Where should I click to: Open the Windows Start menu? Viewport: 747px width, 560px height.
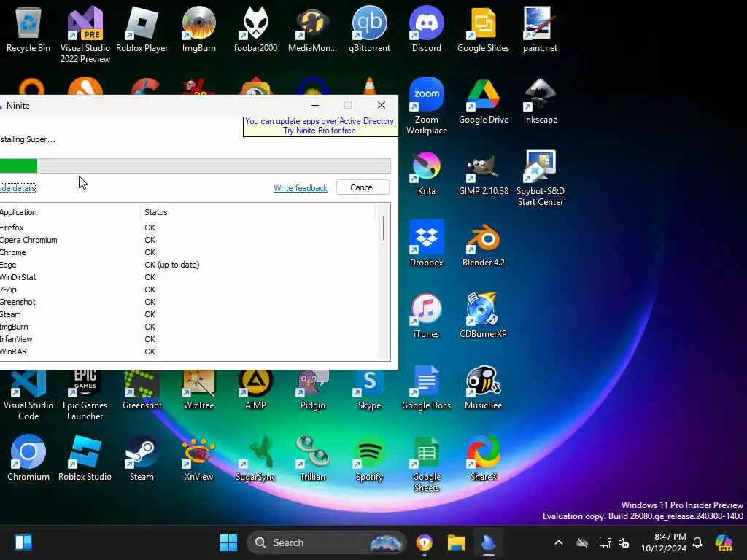pos(228,542)
